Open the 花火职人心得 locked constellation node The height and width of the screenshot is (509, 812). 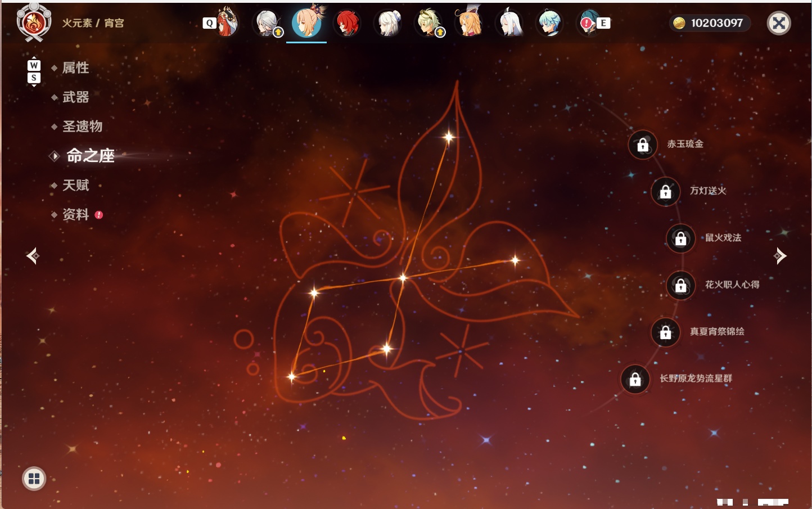pyautogui.click(x=681, y=285)
